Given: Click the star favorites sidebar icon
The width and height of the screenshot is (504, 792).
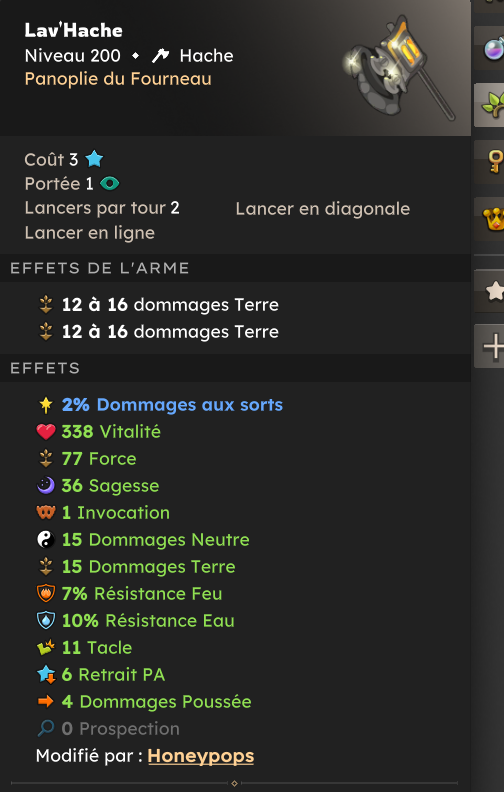Looking at the screenshot, I should 494,291.
